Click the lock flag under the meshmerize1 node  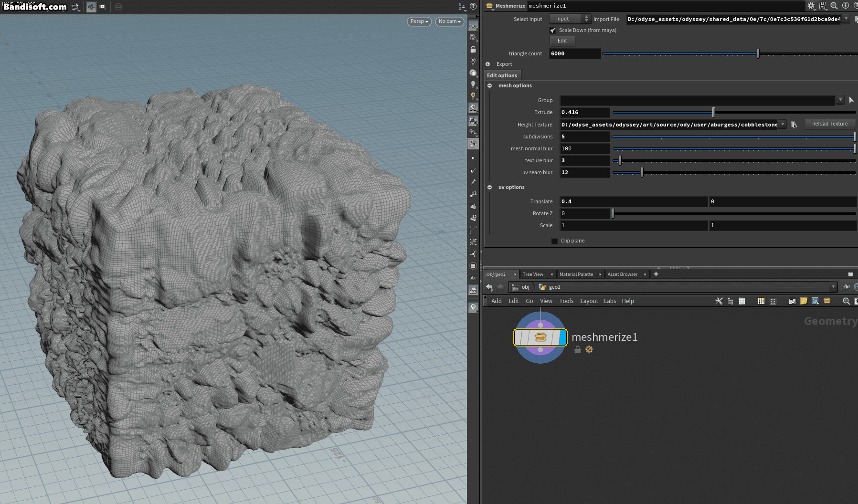click(x=577, y=349)
